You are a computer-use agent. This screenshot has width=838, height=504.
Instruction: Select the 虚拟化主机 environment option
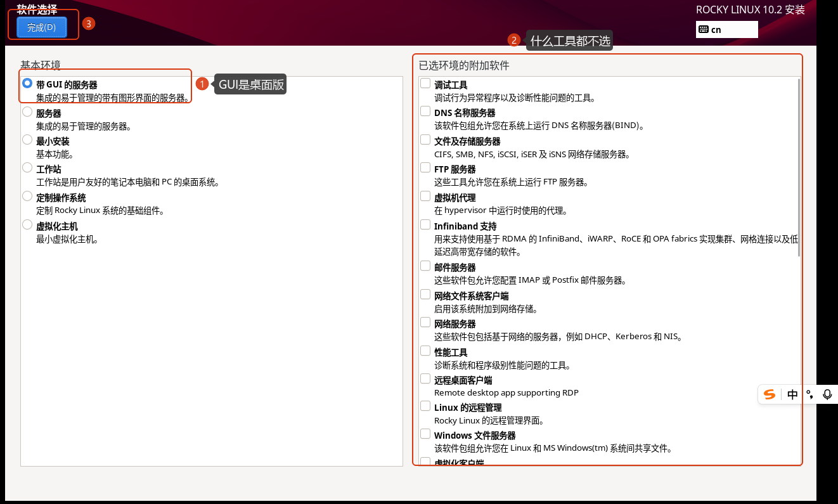27,225
